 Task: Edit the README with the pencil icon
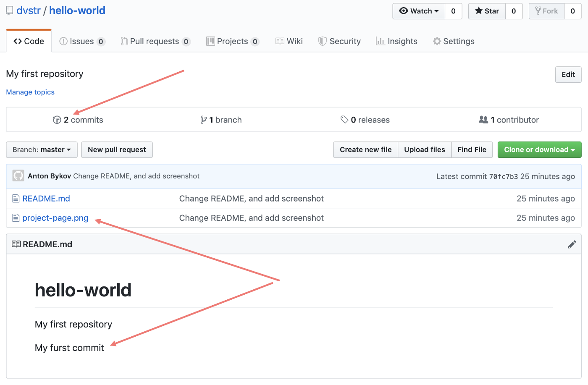pyautogui.click(x=572, y=244)
